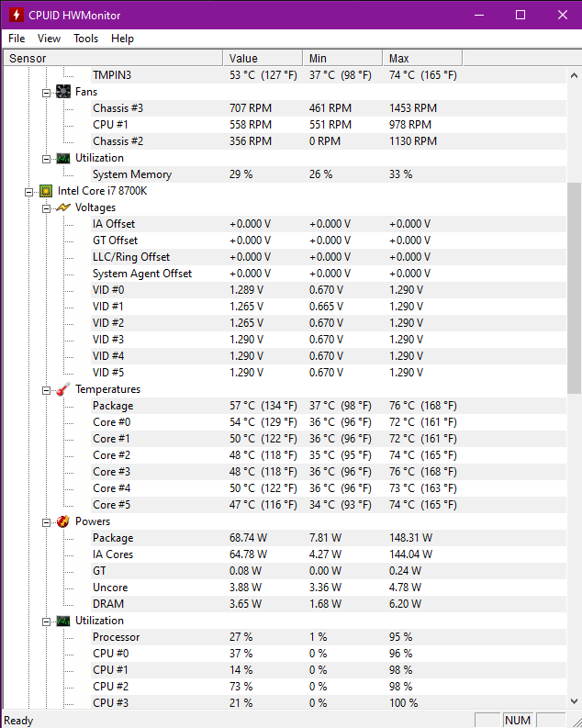The height and width of the screenshot is (728, 582).
Task: Select the Package temperature row
Action: tap(113, 406)
